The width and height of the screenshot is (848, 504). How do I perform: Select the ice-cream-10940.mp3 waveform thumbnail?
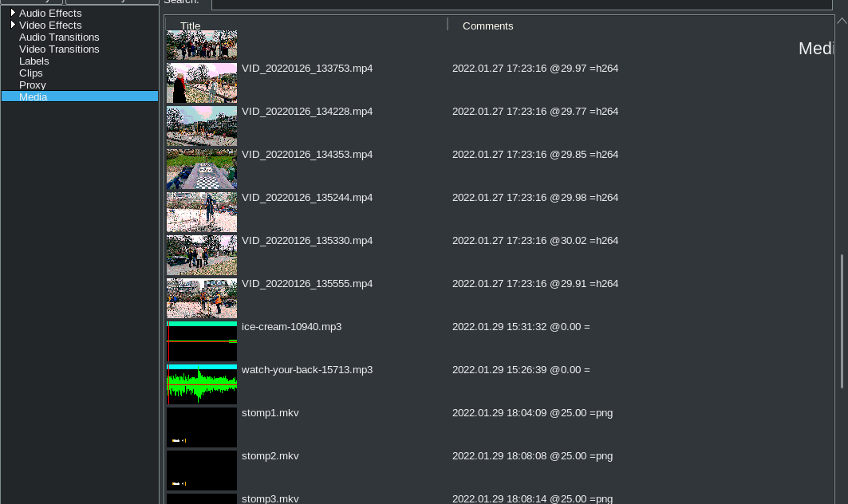202,341
